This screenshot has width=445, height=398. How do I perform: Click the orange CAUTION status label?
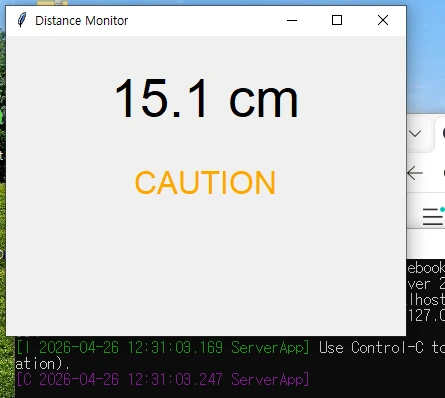(x=205, y=182)
